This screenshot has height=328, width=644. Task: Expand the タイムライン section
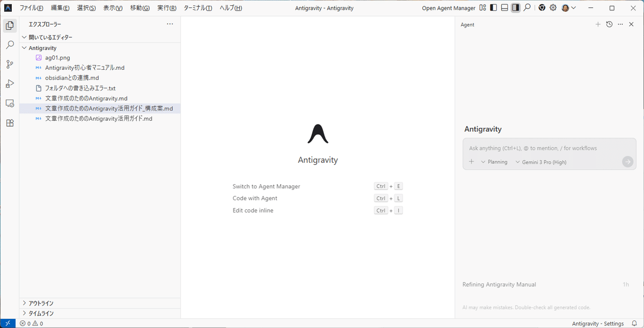pyautogui.click(x=100, y=313)
